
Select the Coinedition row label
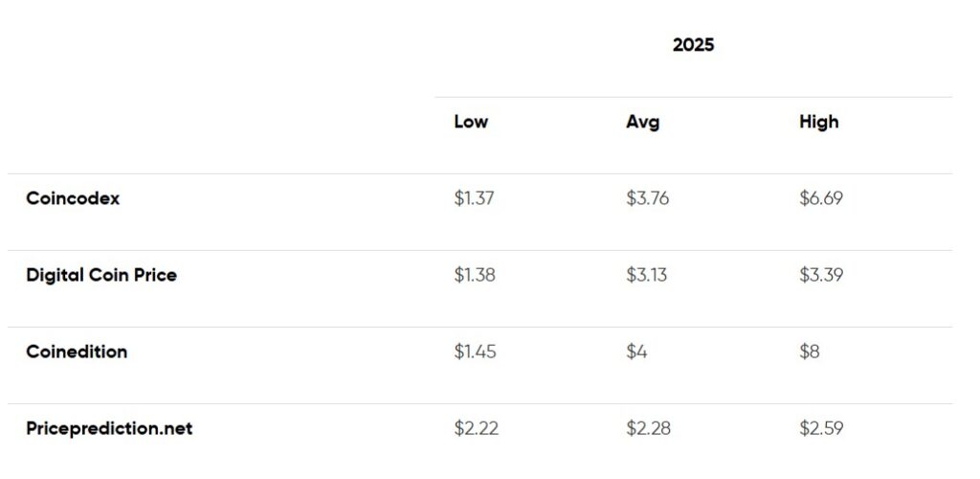tap(77, 352)
